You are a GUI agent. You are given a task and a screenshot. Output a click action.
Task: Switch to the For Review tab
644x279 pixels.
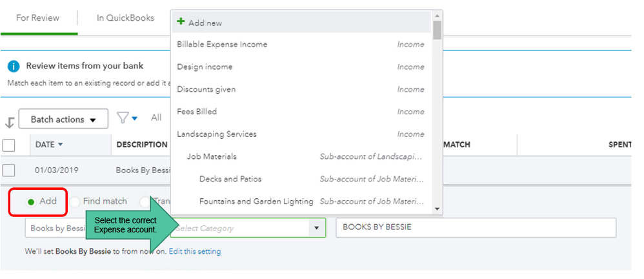pos(37,17)
